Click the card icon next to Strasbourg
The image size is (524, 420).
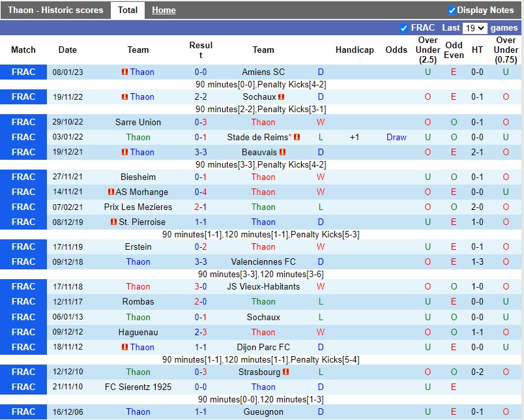285,372
